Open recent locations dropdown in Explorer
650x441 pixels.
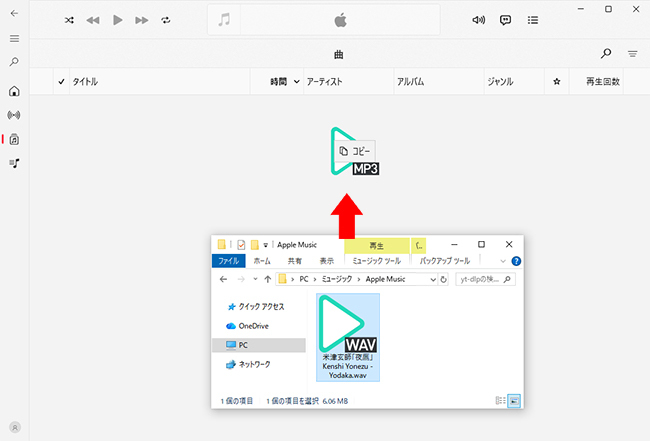255,279
